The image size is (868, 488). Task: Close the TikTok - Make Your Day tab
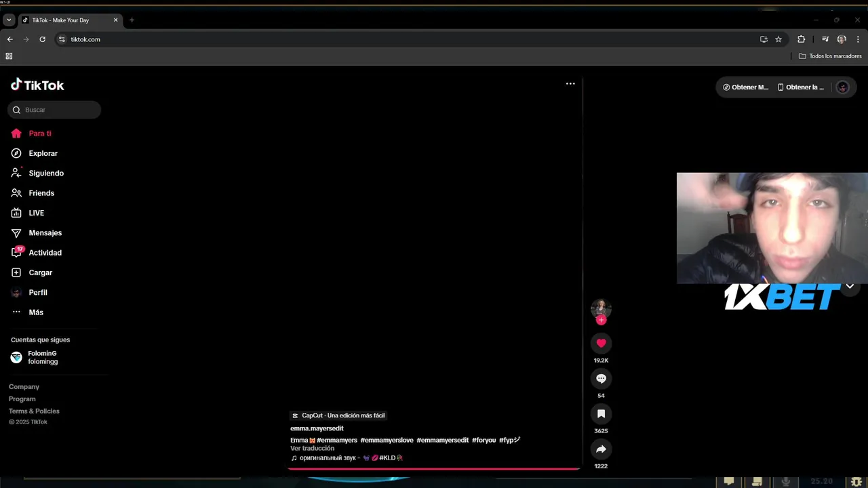click(x=115, y=20)
